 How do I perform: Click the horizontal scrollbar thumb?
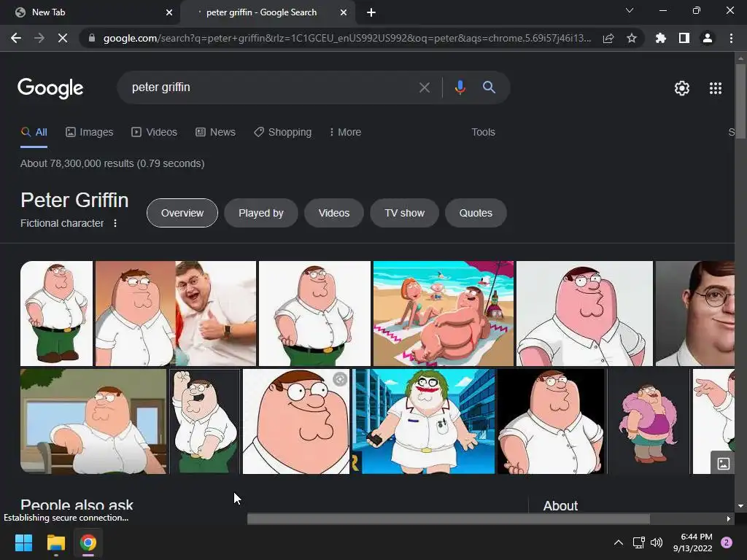[449, 518]
